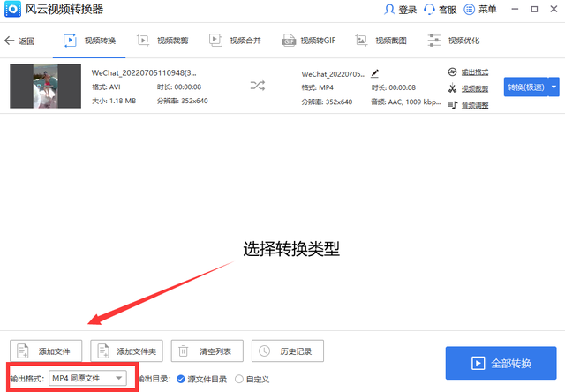The width and height of the screenshot is (565, 392).
Task: Maximize the 风云视频转换器 window
Action: tap(534, 9)
